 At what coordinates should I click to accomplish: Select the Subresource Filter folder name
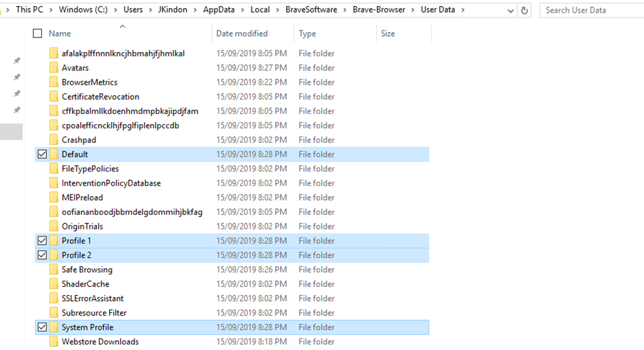click(x=94, y=312)
